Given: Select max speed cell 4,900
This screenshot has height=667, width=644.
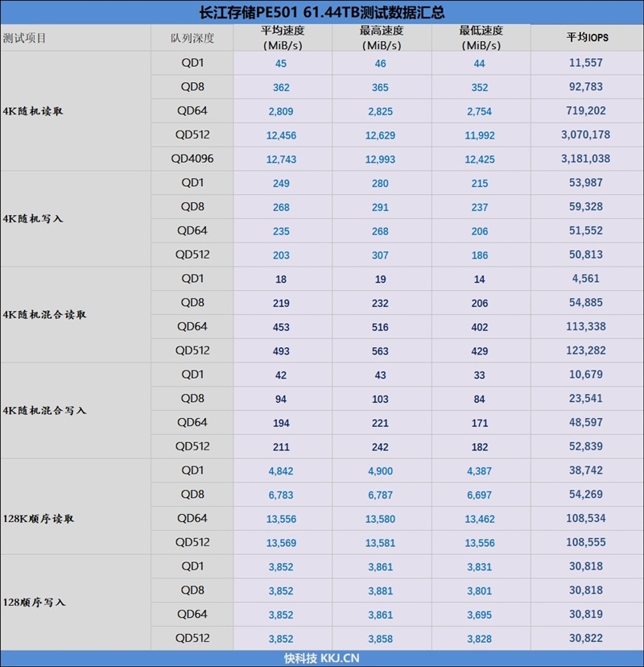Looking at the screenshot, I should (382, 470).
